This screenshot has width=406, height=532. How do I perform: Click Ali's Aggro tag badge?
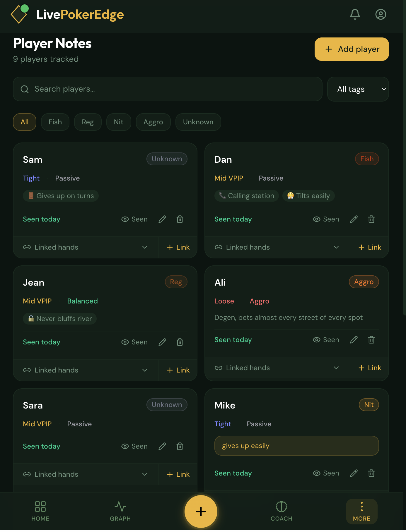(364, 282)
